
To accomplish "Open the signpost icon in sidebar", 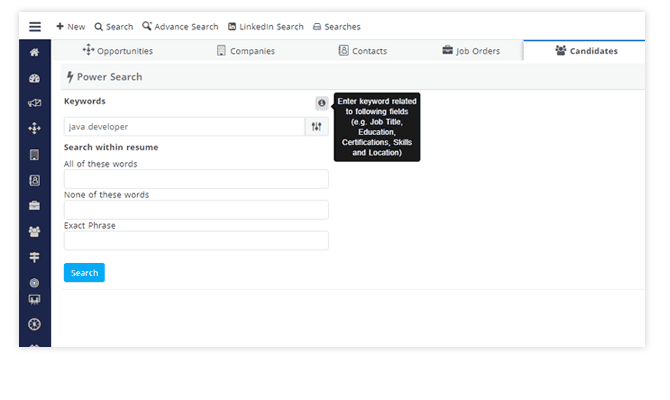I will point(35,257).
